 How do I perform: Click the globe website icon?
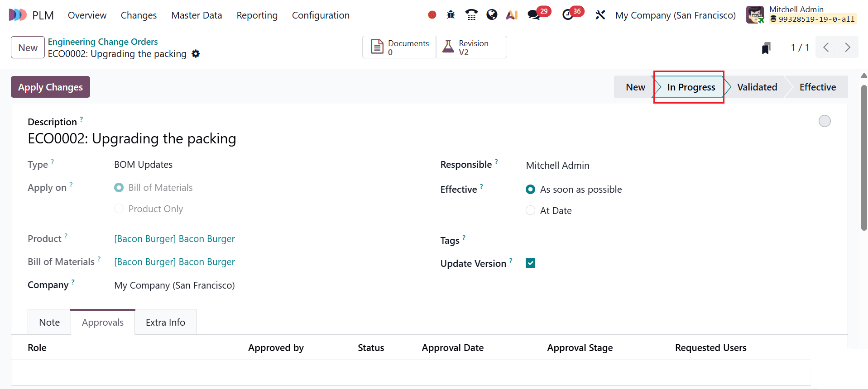[x=492, y=15]
